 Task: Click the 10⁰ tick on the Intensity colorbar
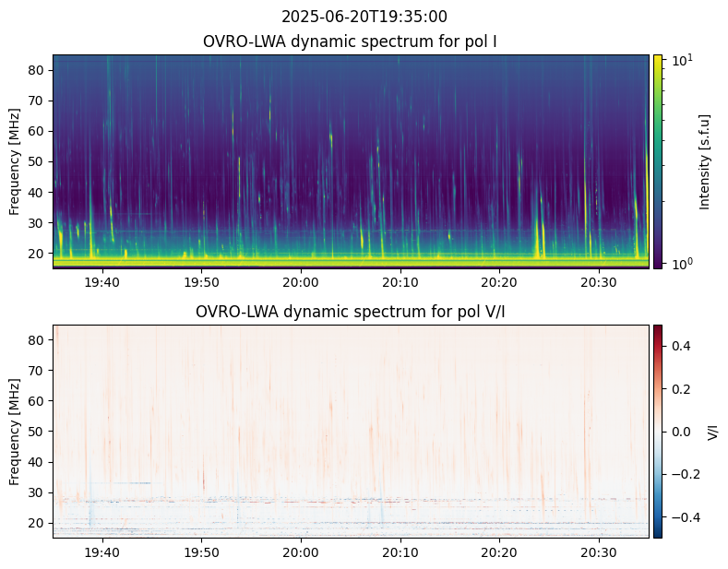click(x=678, y=264)
